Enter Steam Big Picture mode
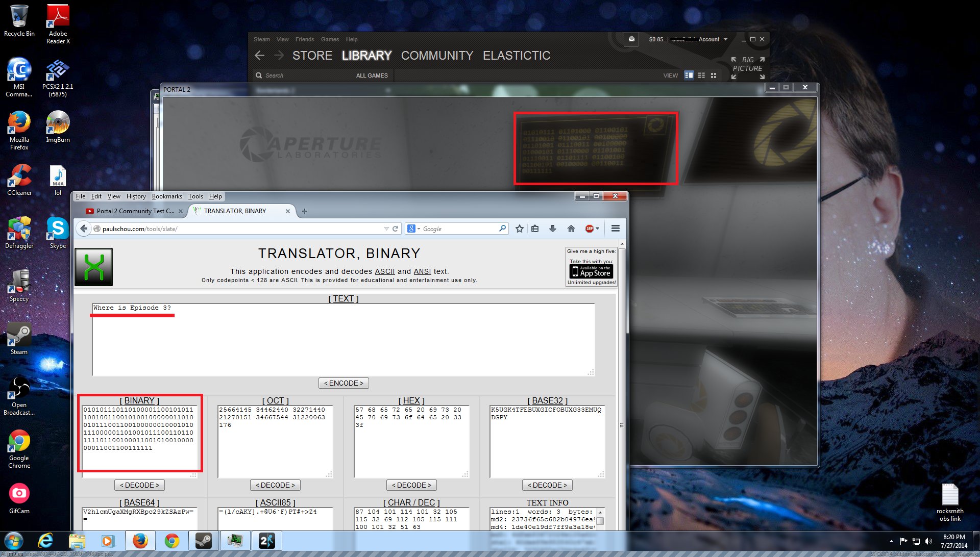 [x=748, y=68]
